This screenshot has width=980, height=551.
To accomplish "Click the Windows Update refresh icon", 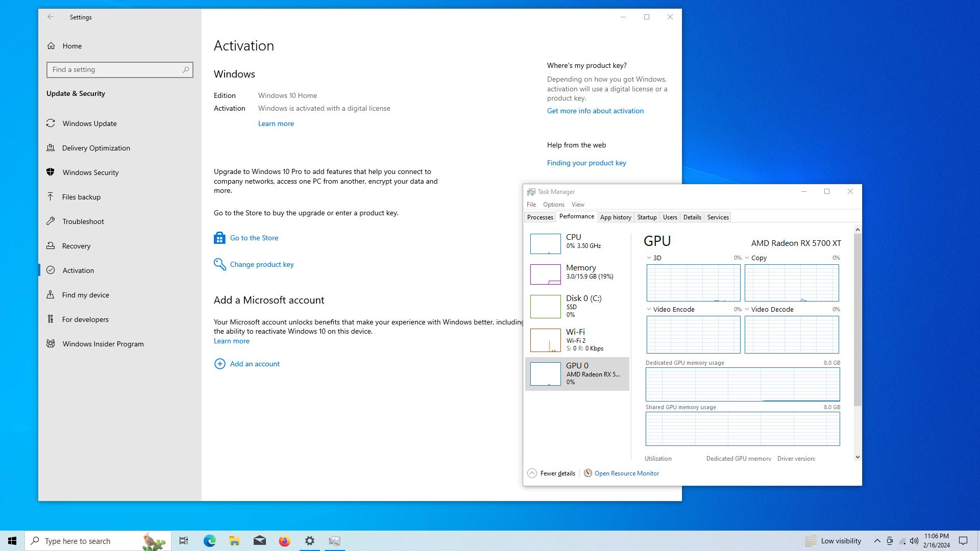I will tap(51, 123).
